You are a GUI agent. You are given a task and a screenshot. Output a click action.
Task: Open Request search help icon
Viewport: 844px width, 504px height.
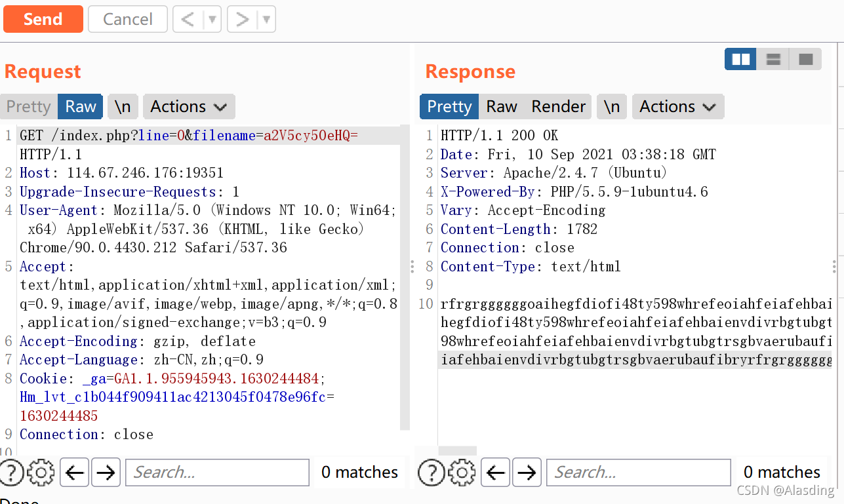pyautogui.click(x=11, y=472)
